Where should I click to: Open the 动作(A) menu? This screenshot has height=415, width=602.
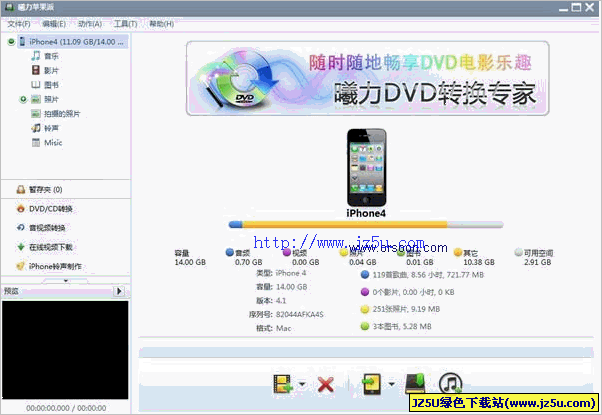[x=89, y=24]
